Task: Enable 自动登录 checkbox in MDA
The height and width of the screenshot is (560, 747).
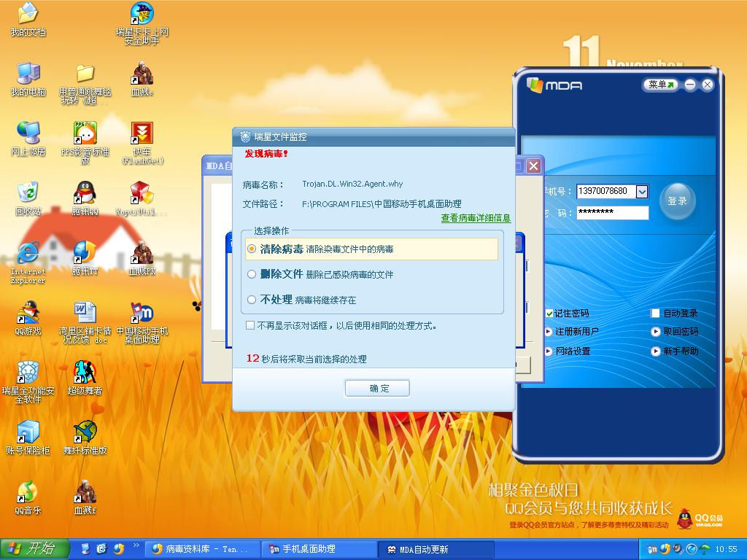Action: click(x=656, y=314)
